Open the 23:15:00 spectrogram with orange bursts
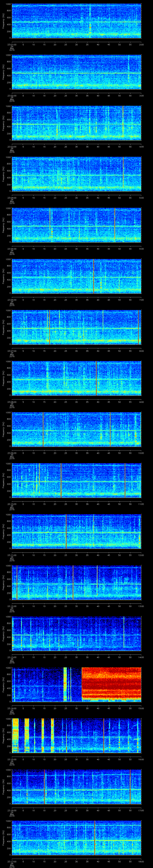 click(x=77, y=736)
